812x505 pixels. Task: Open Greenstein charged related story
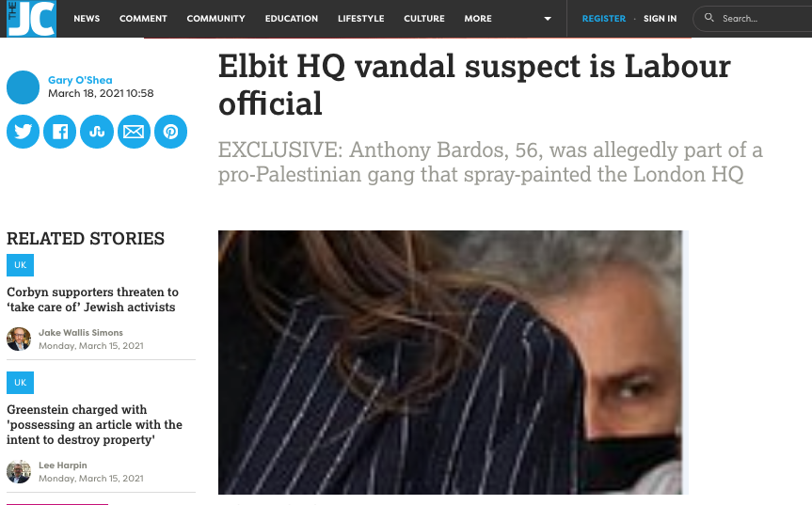click(x=94, y=424)
